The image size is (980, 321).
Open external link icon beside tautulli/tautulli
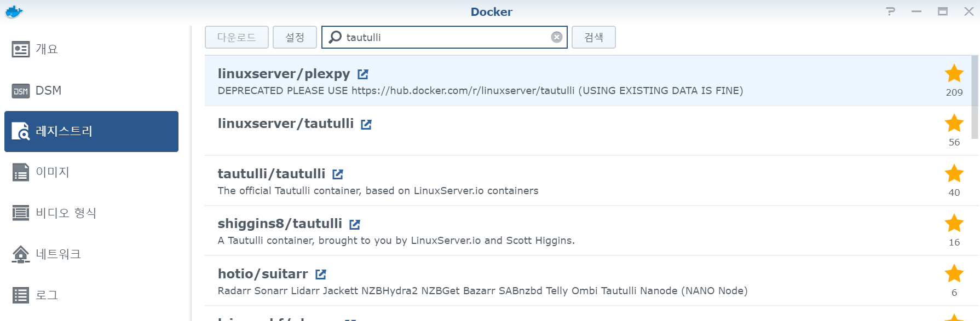click(x=338, y=174)
